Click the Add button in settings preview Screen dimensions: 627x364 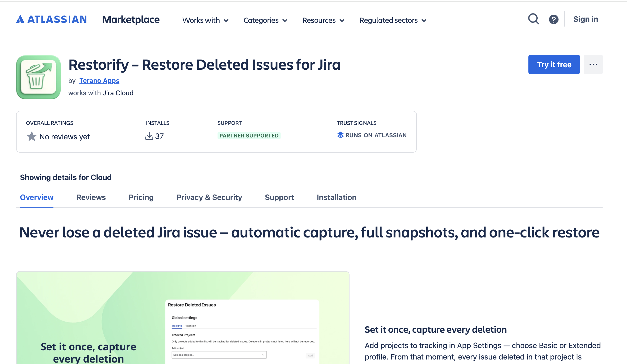tap(310, 355)
